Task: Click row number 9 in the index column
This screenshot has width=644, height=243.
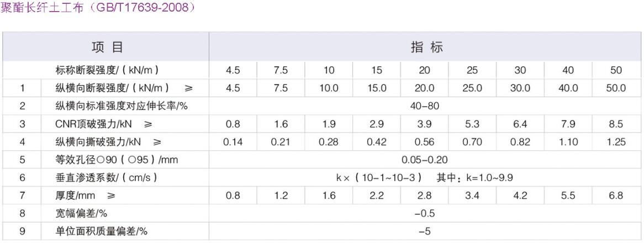Action: (23, 231)
